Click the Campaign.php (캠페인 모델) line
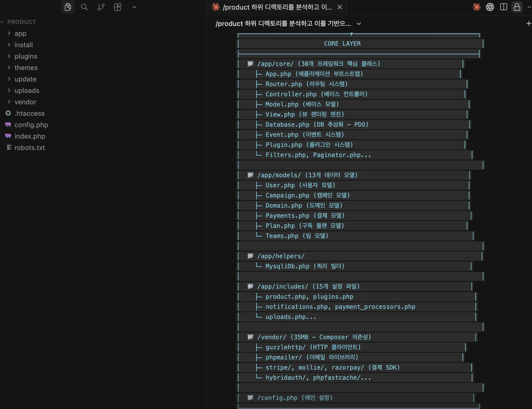The image size is (532, 409). 308,195
